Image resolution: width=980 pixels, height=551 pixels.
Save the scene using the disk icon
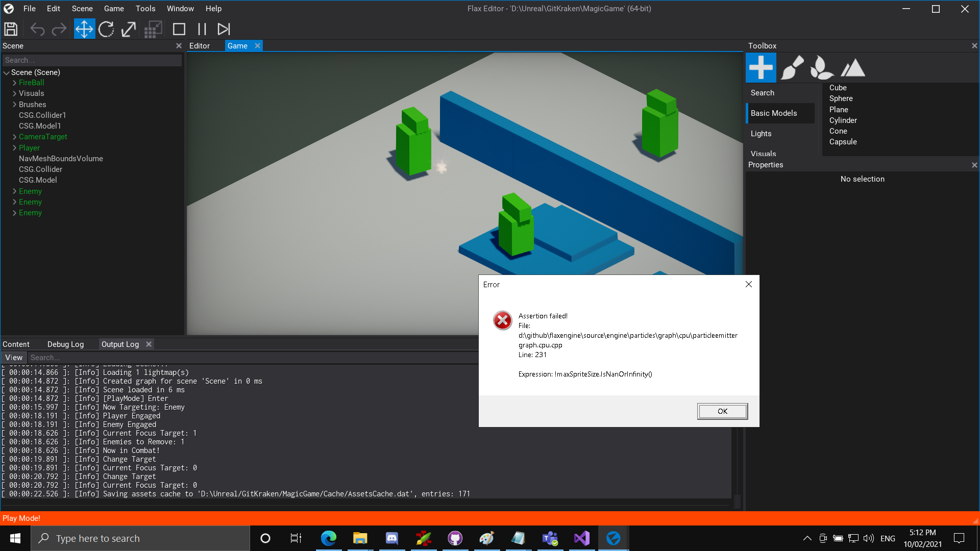point(10,29)
